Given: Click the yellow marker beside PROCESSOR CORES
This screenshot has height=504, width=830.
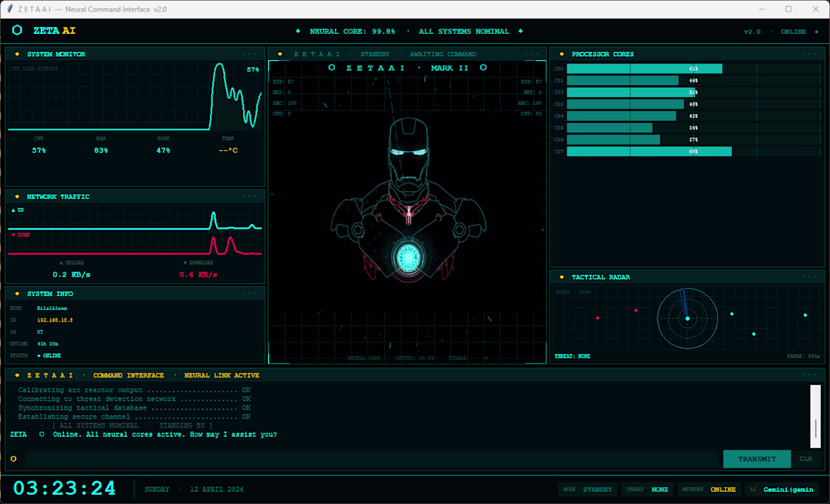Looking at the screenshot, I should 561,54.
